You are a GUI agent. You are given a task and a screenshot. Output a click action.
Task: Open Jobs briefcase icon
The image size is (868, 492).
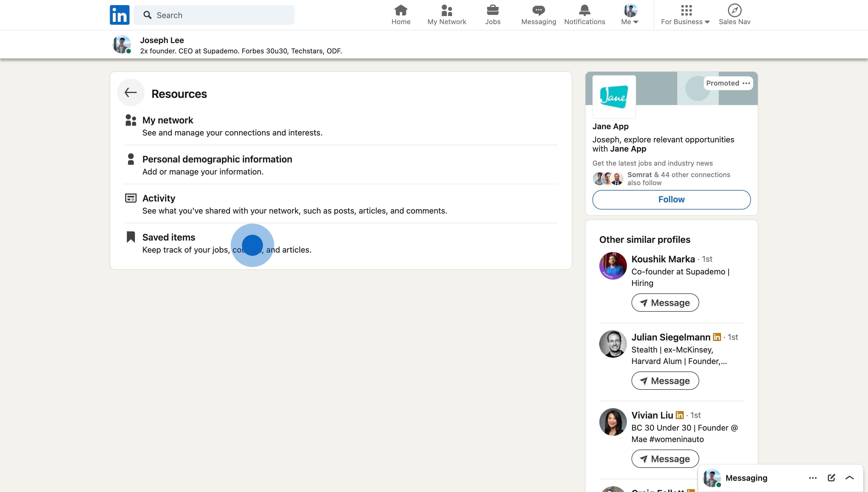pyautogui.click(x=493, y=10)
